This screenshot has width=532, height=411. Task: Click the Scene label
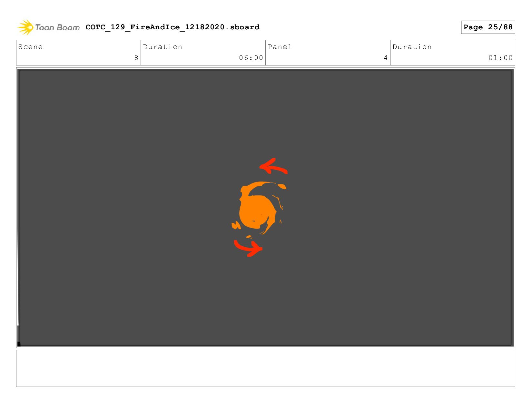coord(30,47)
